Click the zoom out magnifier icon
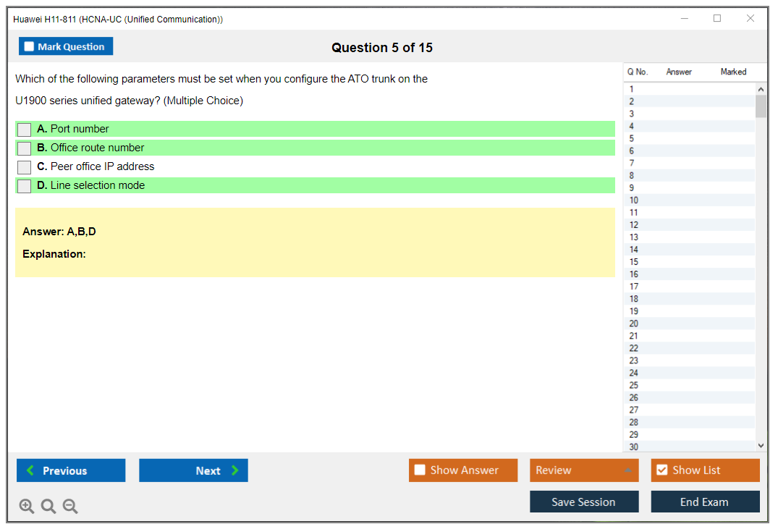This screenshot has height=532, width=778. pyautogui.click(x=70, y=506)
